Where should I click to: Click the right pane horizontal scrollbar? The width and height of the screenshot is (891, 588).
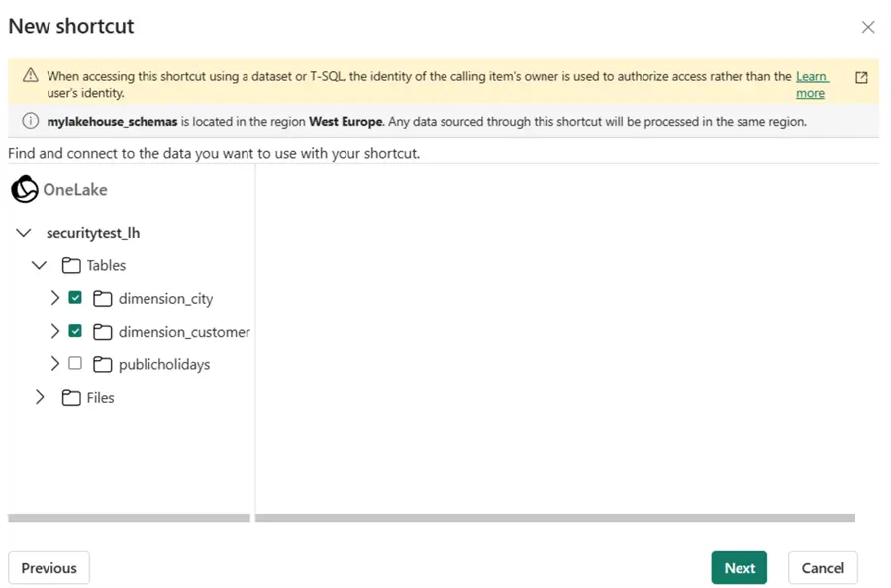tap(555, 518)
